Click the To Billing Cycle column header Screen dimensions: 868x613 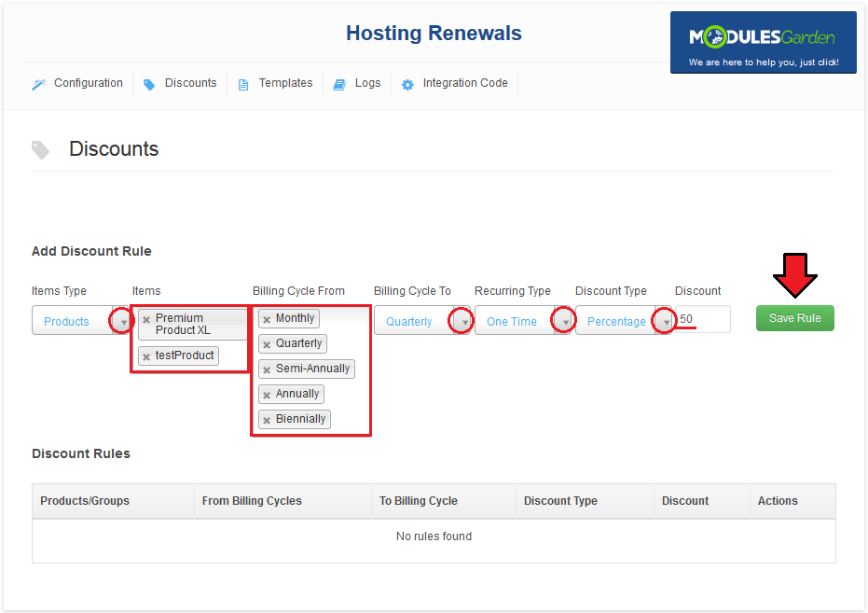tap(444, 501)
